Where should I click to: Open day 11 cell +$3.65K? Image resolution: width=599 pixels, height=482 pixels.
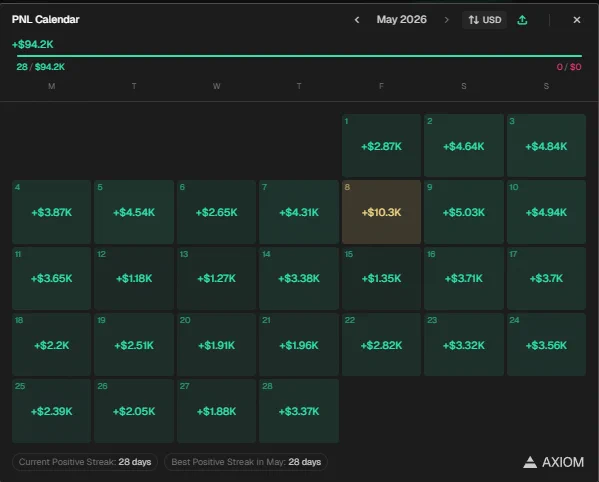click(52, 278)
